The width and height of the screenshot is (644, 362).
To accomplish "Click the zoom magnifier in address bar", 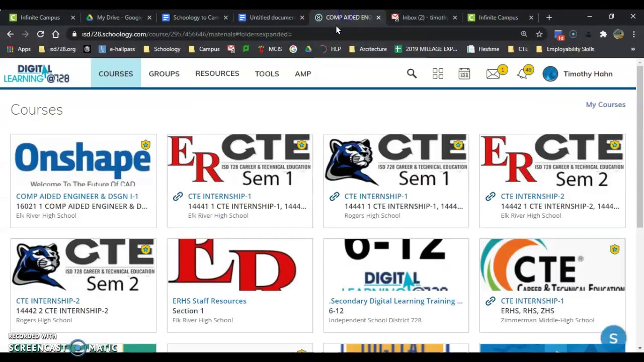I will [524, 34].
